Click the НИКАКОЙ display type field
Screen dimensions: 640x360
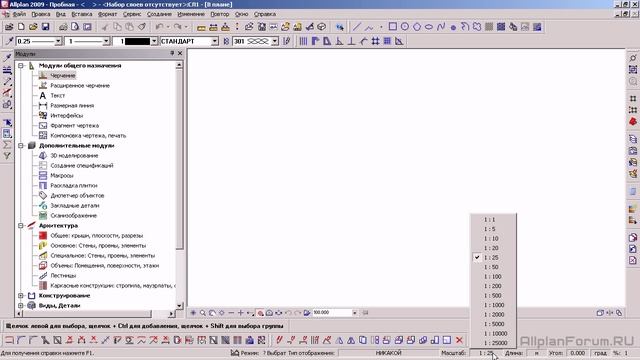[x=388, y=353]
